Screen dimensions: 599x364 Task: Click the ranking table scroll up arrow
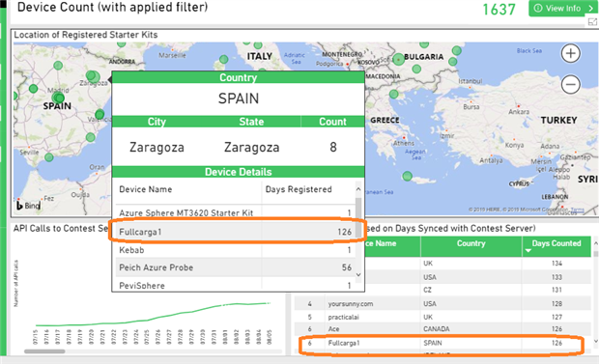tap(595, 243)
